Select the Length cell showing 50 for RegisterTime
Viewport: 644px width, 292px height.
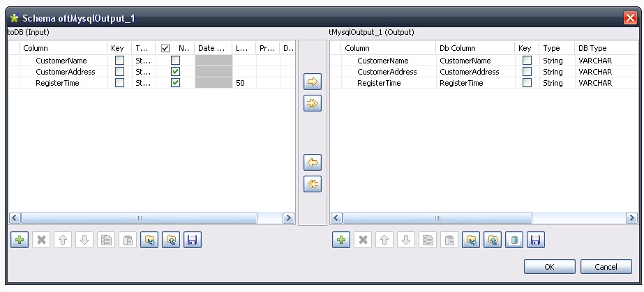(244, 83)
